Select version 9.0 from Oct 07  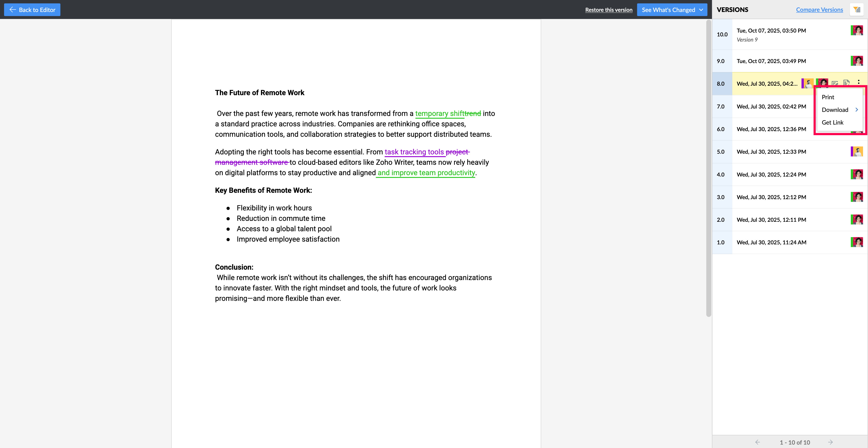(x=771, y=61)
